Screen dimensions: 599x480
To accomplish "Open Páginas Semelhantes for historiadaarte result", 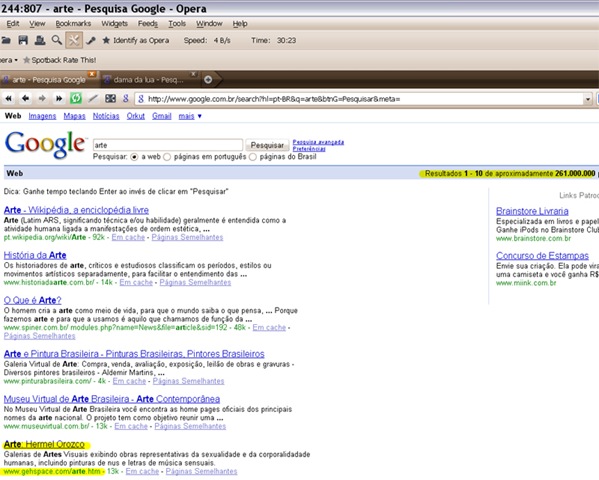I will [x=195, y=282].
